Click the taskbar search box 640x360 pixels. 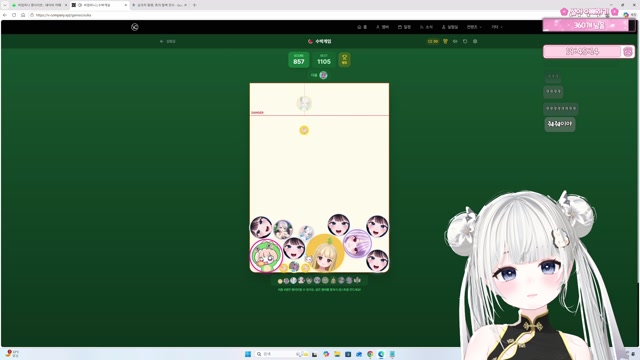tap(282, 354)
